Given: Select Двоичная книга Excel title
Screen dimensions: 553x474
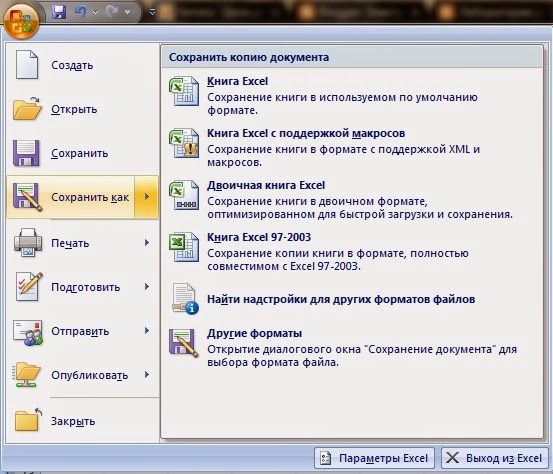Looking at the screenshot, I should pyautogui.click(x=266, y=185).
